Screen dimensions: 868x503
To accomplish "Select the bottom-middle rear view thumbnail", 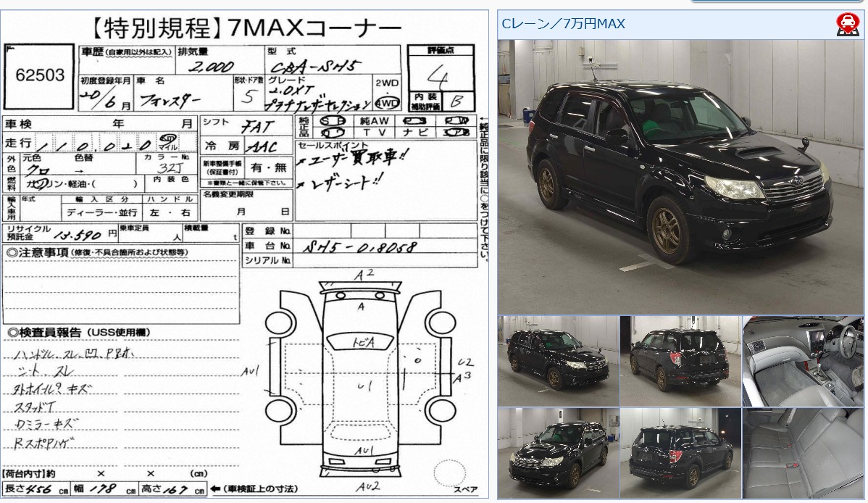I will tap(680, 453).
